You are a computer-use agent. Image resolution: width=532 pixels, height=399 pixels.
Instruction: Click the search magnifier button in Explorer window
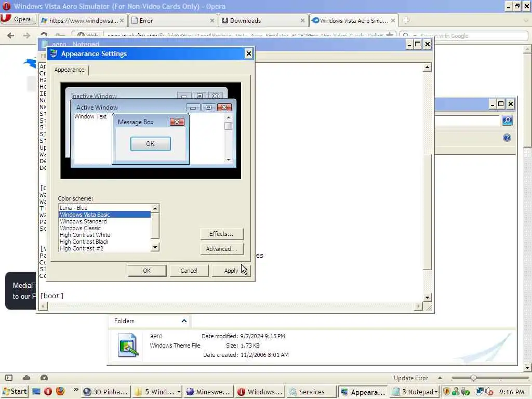click(x=507, y=120)
